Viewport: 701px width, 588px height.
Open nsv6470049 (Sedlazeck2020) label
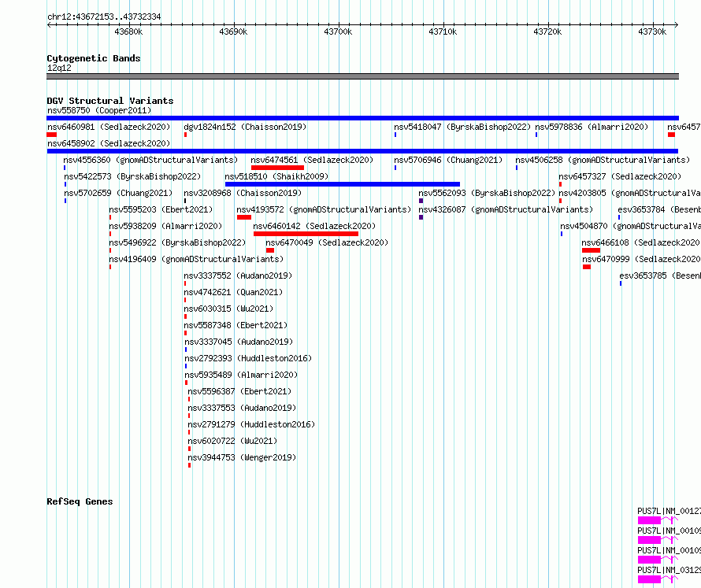pos(327,242)
